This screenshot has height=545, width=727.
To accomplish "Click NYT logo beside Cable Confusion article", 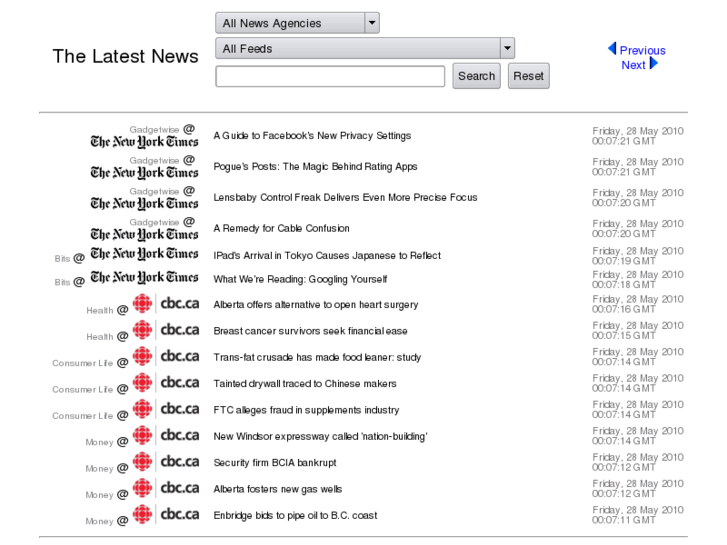I will pos(144,234).
